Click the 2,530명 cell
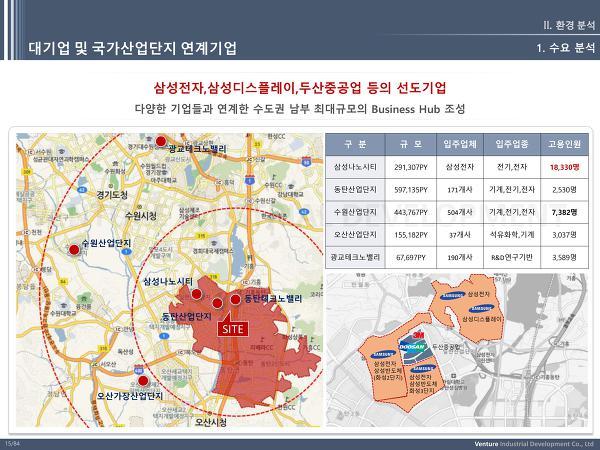 564,189
